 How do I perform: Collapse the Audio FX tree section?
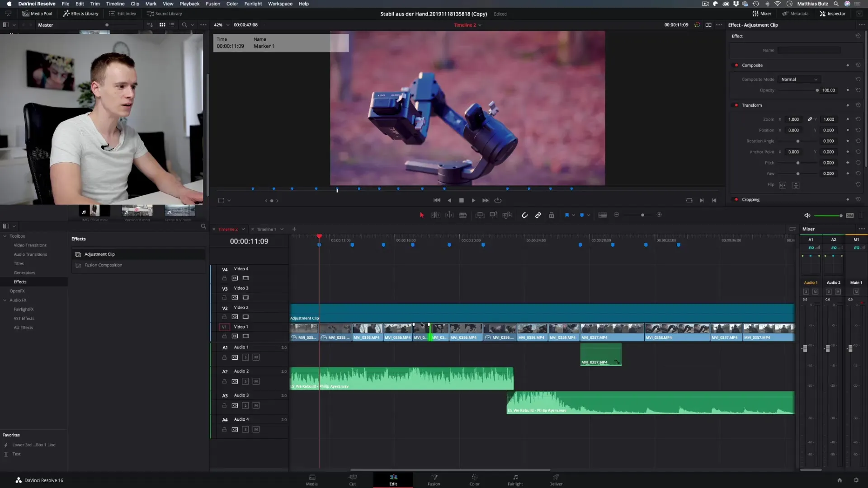point(5,300)
